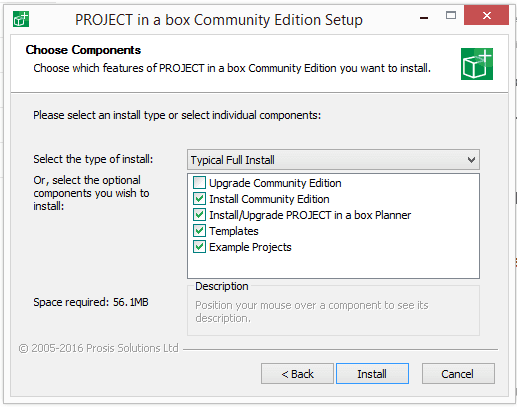Uncheck Install Community Edition component
The width and height of the screenshot is (517, 407).
[199, 199]
